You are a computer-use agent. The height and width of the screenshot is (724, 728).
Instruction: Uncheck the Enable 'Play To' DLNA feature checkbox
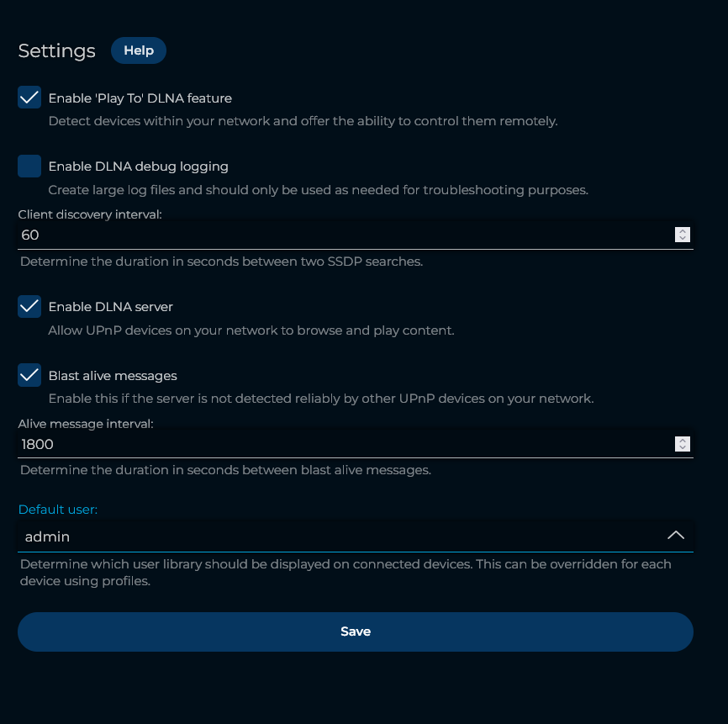(x=29, y=98)
